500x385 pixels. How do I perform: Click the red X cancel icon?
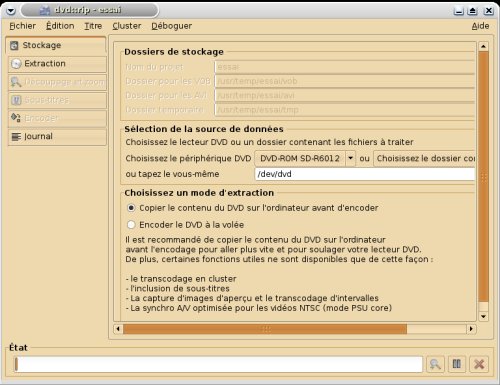(479, 364)
